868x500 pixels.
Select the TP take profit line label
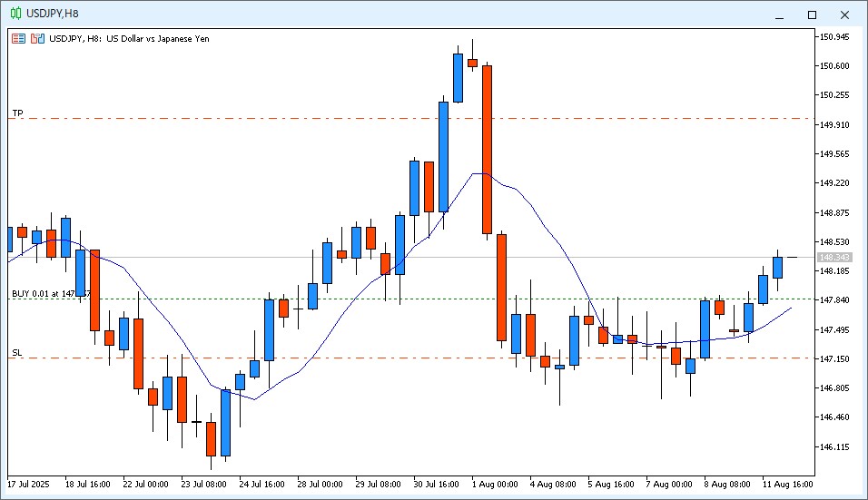[x=18, y=113]
